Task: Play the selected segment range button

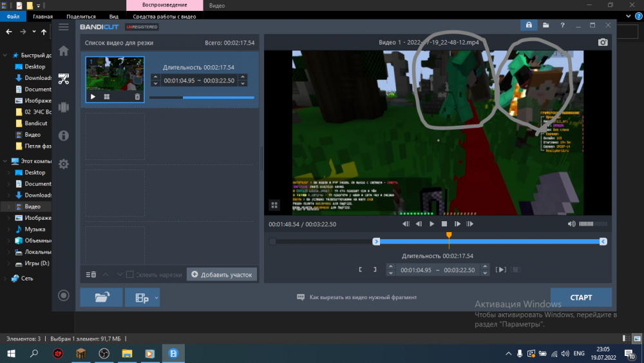Action: [x=500, y=270]
